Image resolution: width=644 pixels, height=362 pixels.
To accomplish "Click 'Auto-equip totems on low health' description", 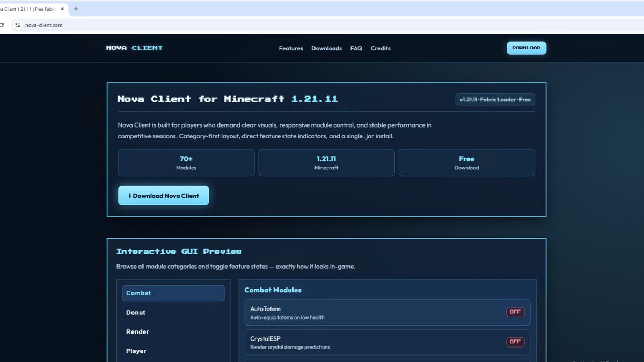I will (x=287, y=317).
